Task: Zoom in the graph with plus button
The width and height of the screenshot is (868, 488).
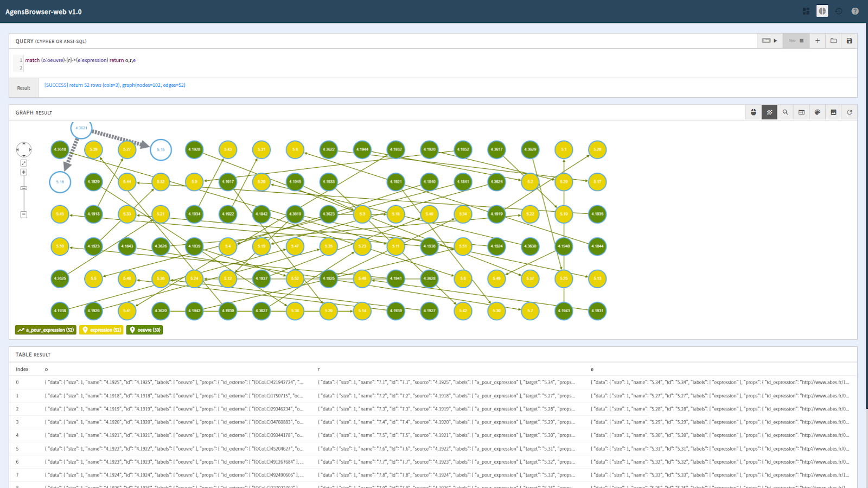Action: (24, 172)
